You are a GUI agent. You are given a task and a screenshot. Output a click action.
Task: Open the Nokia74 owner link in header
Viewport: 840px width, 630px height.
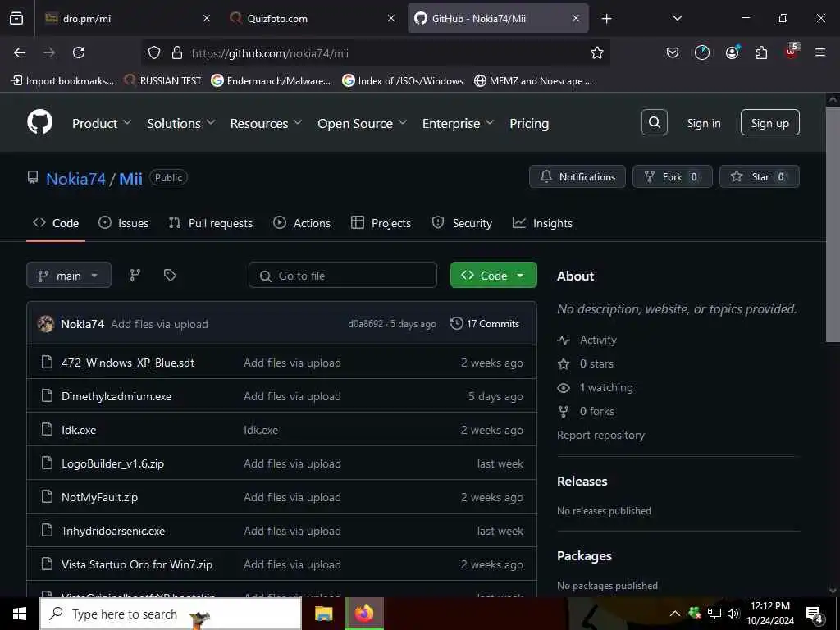75,178
